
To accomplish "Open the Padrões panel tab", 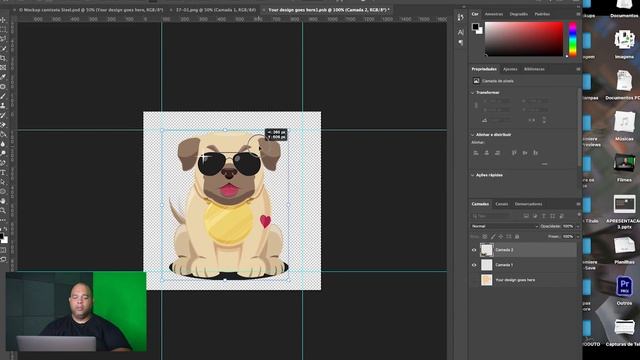I will (542, 14).
